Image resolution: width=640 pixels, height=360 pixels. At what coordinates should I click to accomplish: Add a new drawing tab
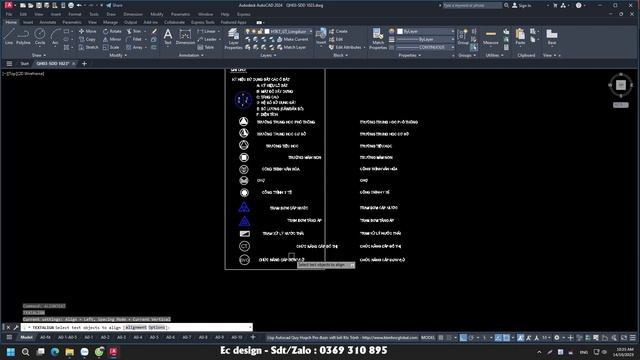click(84, 64)
